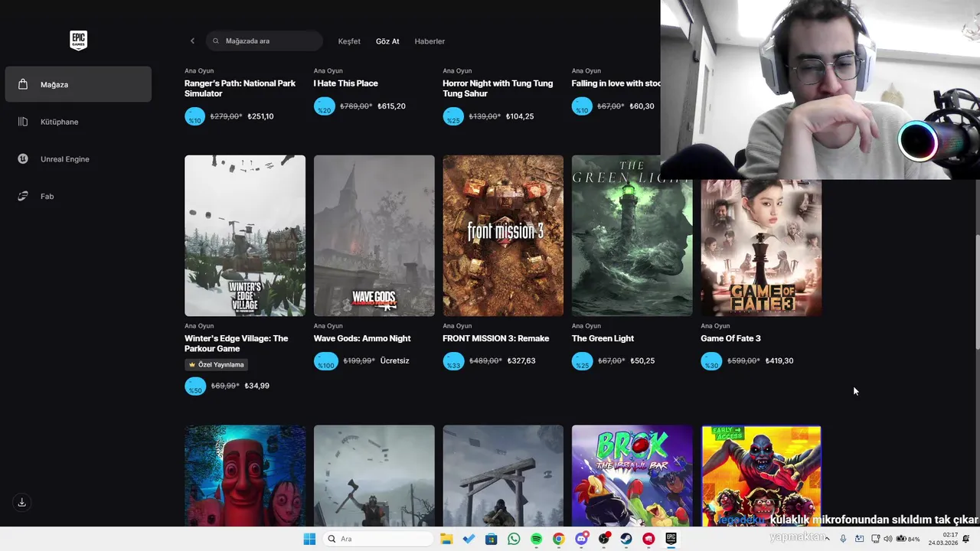Click the Mağaza shopping bag icon
The image size is (980, 551).
click(23, 84)
